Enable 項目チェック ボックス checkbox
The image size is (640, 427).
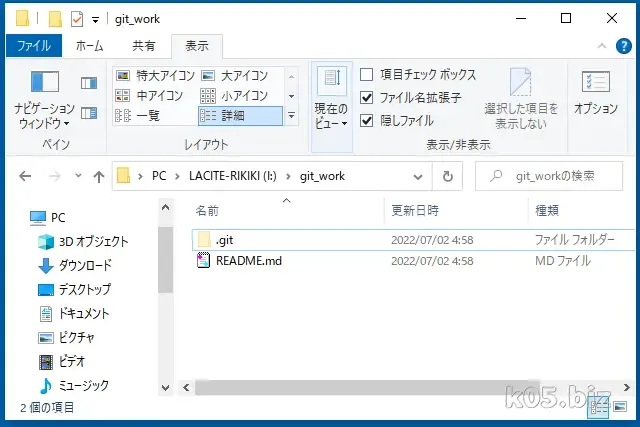367,74
